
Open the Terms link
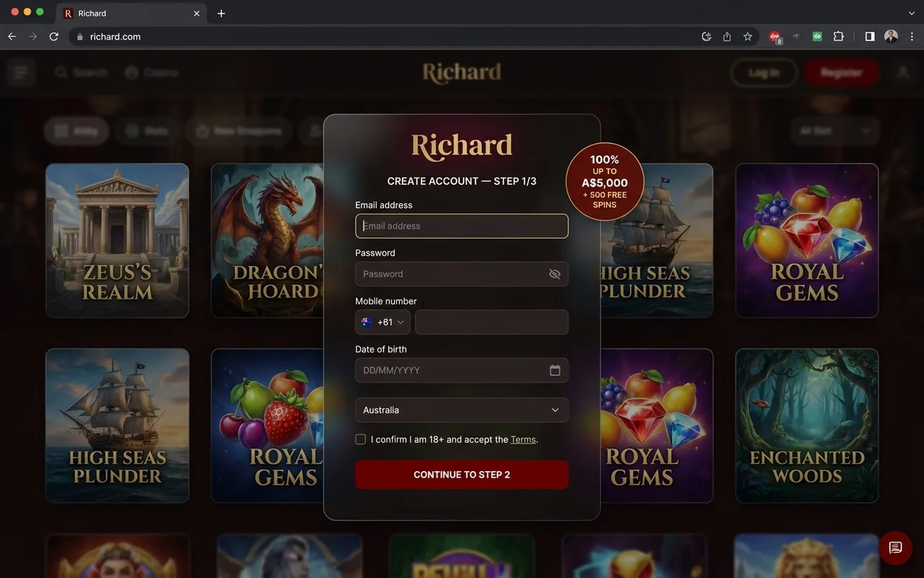(x=523, y=439)
